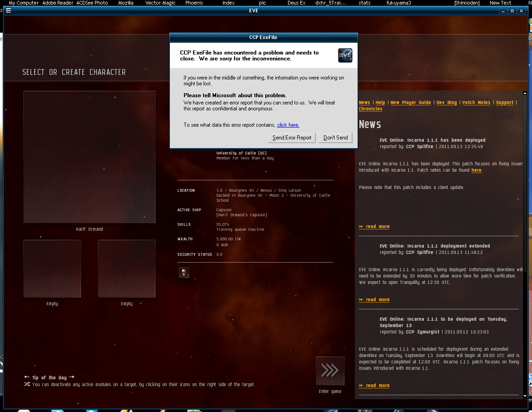Click the '1.0 - Bourynes VII / Nexus / Sinq Laison' location
Image resolution: width=532 pixels, height=412 pixels.
click(259, 190)
